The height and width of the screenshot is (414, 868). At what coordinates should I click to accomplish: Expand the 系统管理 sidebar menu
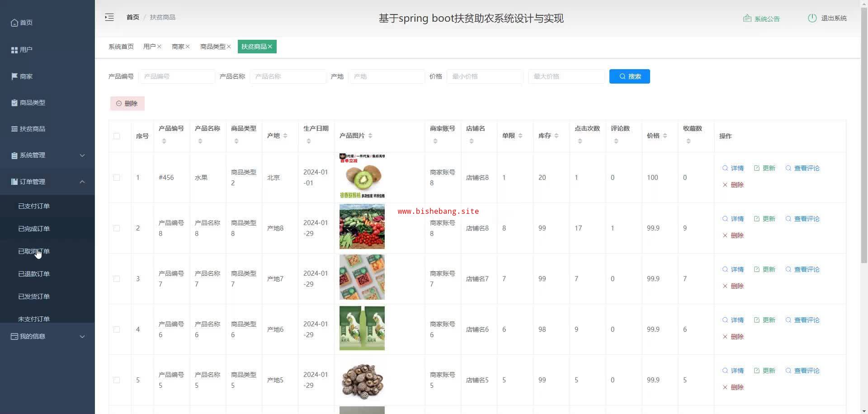click(x=47, y=155)
